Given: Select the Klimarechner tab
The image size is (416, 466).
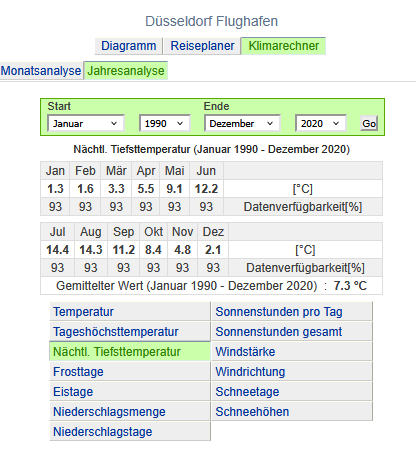Looking at the screenshot, I should (x=283, y=46).
